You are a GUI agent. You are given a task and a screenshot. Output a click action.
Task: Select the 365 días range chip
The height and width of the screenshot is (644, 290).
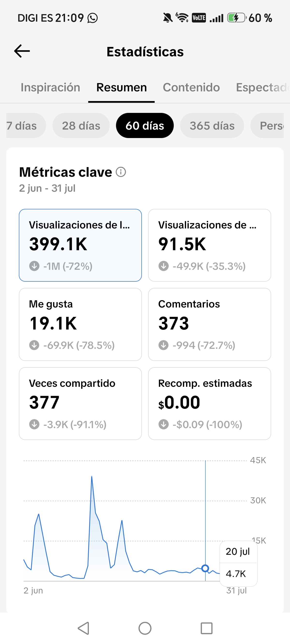tap(212, 125)
